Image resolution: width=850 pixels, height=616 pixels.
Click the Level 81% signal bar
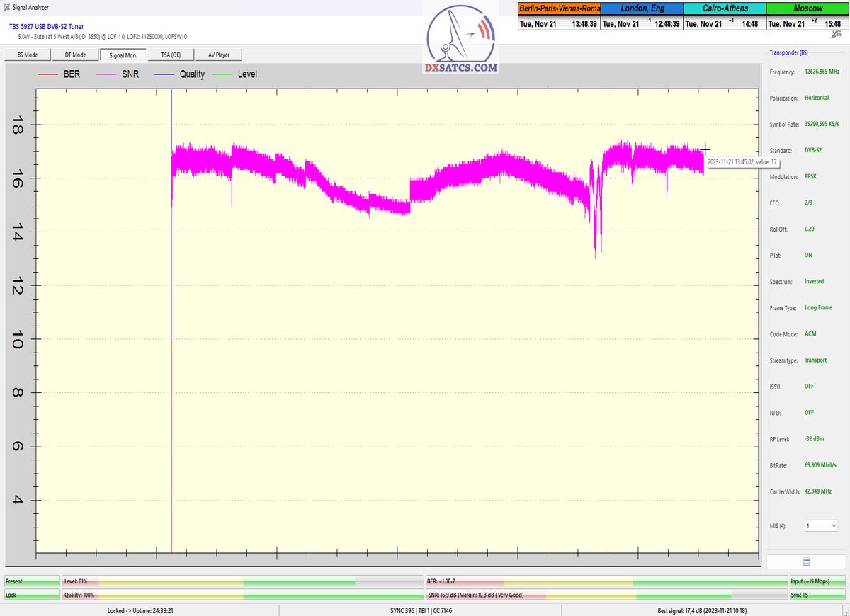(243, 581)
